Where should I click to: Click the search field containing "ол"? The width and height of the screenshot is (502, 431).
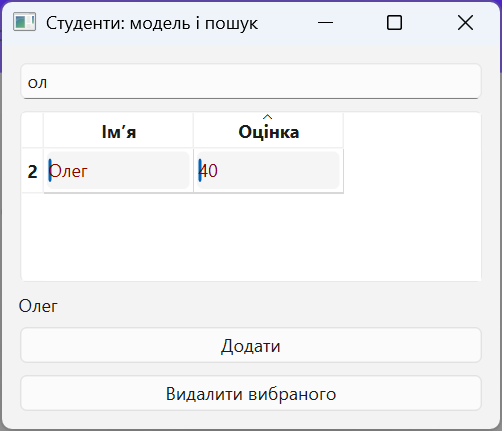pos(251,81)
